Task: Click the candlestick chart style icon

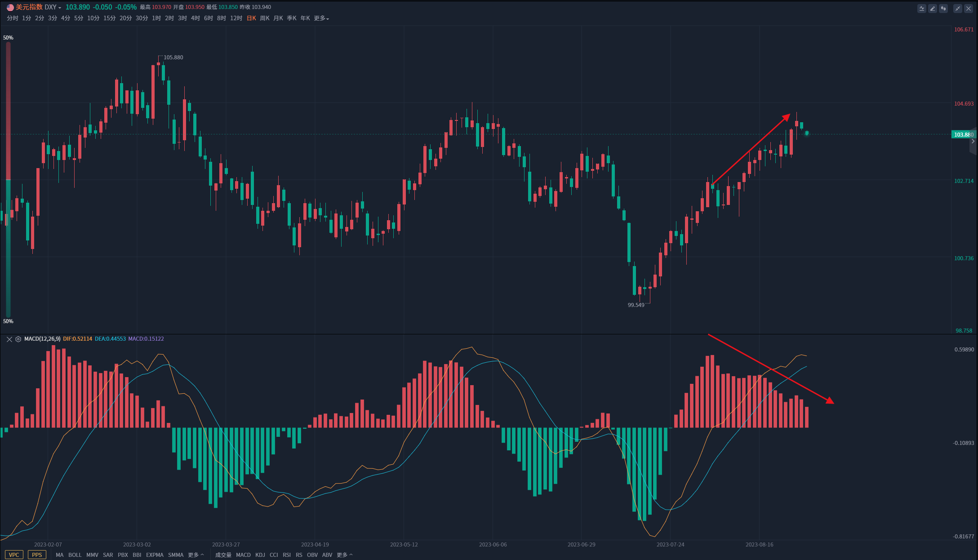Action: 943,9
